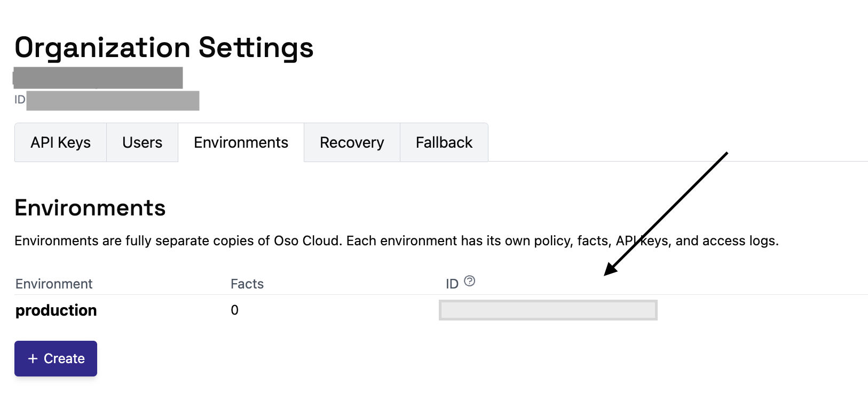Click the redacted production ID field
This screenshot has width=868, height=401.
point(548,310)
